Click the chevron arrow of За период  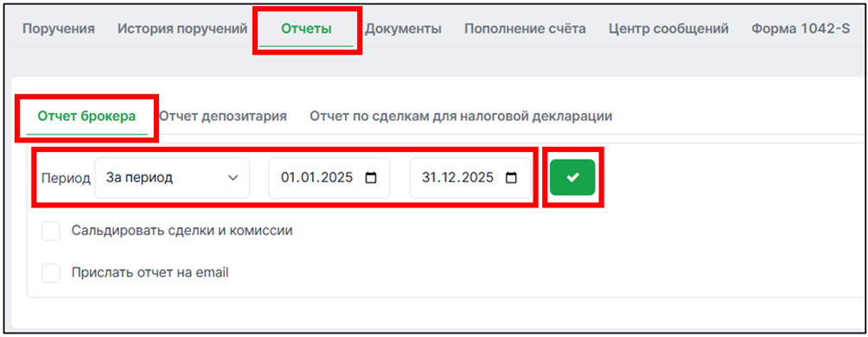coord(233,178)
